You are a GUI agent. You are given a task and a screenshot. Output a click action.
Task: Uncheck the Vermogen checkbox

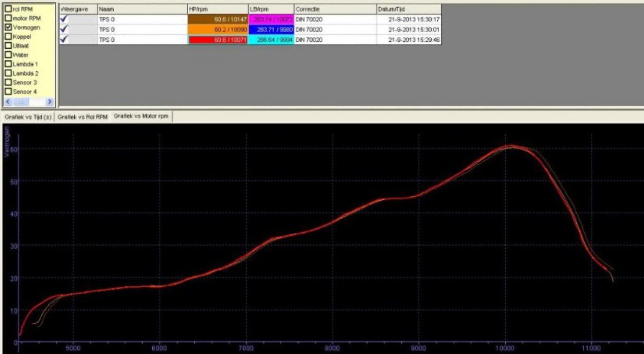click(8, 27)
